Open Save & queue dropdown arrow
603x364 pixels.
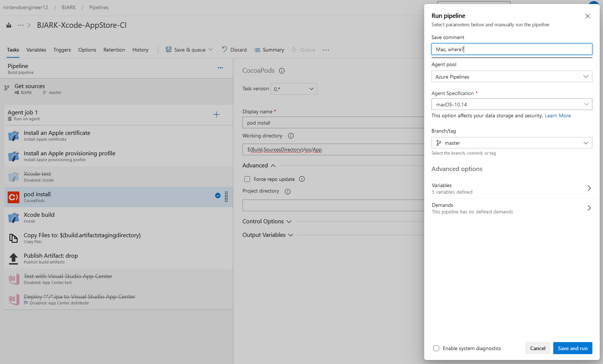click(x=211, y=50)
